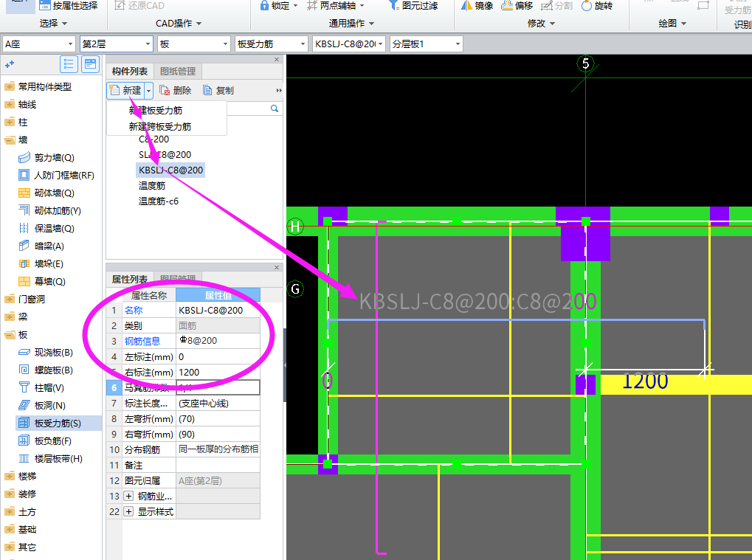Screen dimensions: 752x560
Task: Expand more options in component list toolbar
Action: 279,91
